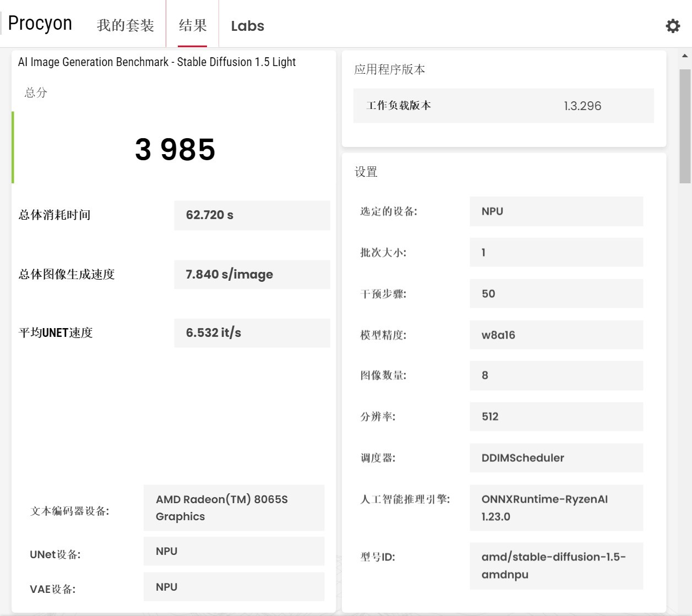Click the workload version 1.3.296

(582, 106)
